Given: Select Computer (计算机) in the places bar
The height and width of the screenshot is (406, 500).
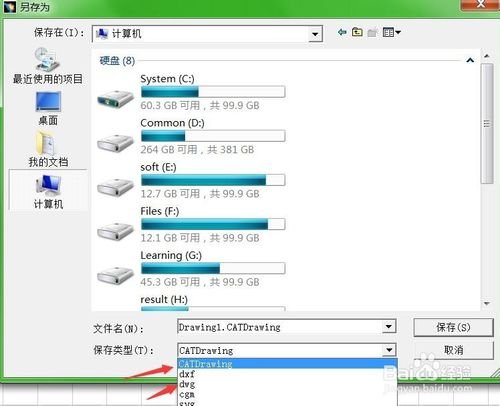Looking at the screenshot, I should click(x=48, y=191).
